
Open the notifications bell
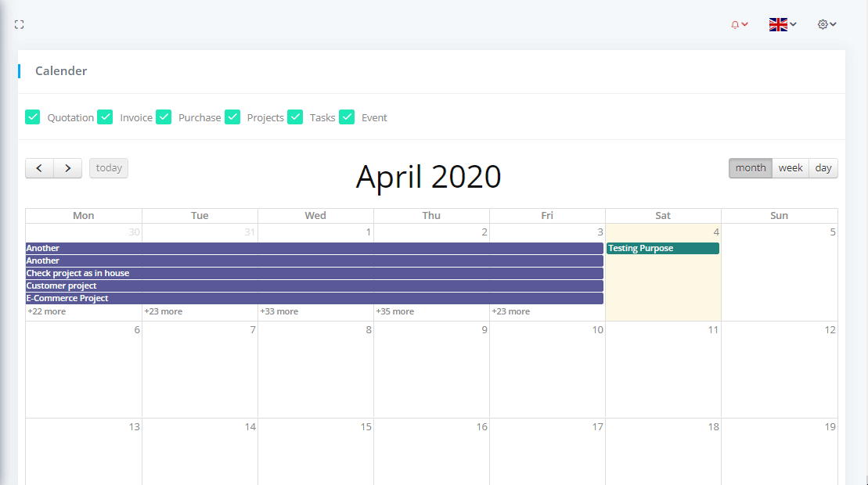739,25
